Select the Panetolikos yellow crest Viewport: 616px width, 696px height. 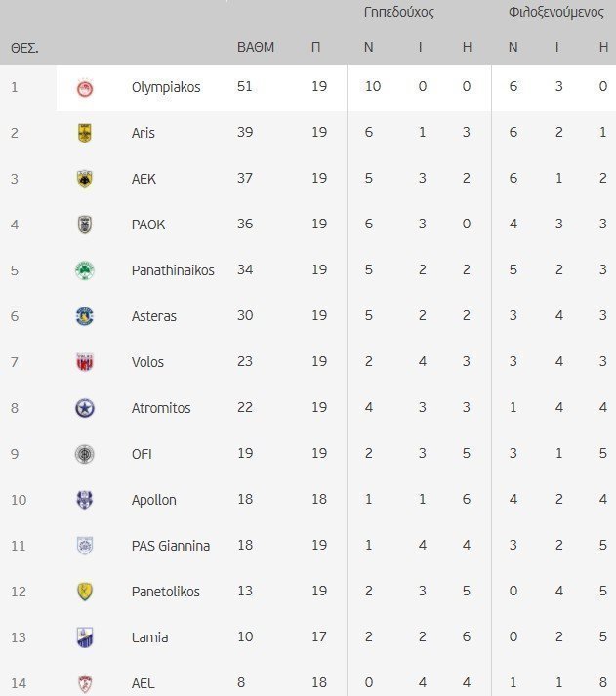coord(85,592)
